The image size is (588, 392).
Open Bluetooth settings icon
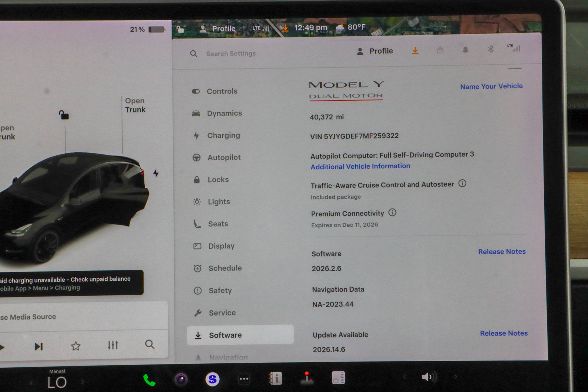490,49
